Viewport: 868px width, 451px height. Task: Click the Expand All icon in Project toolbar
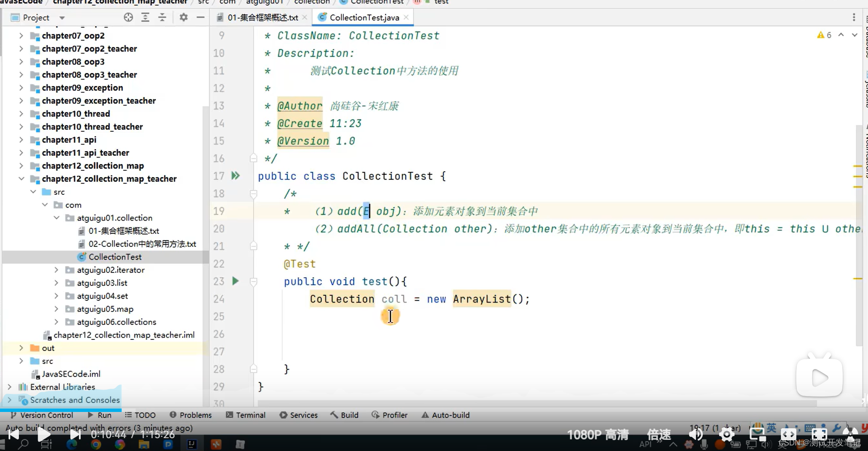click(145, 18)
